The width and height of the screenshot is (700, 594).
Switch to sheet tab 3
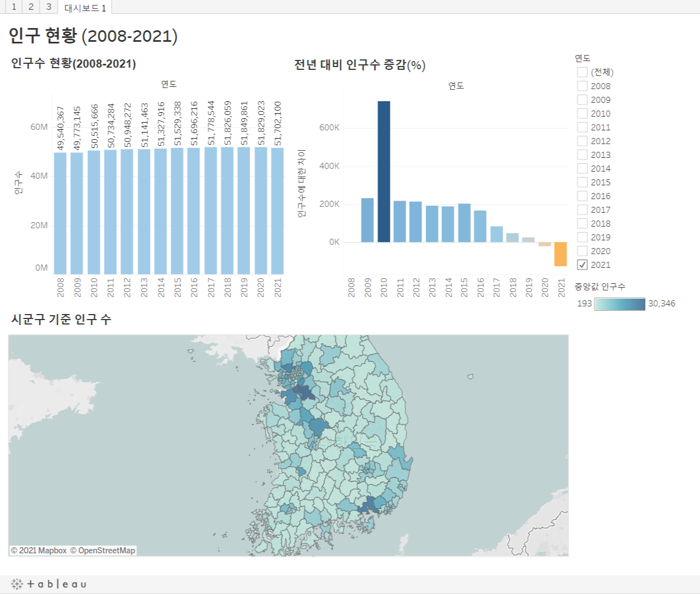point(48,7)
